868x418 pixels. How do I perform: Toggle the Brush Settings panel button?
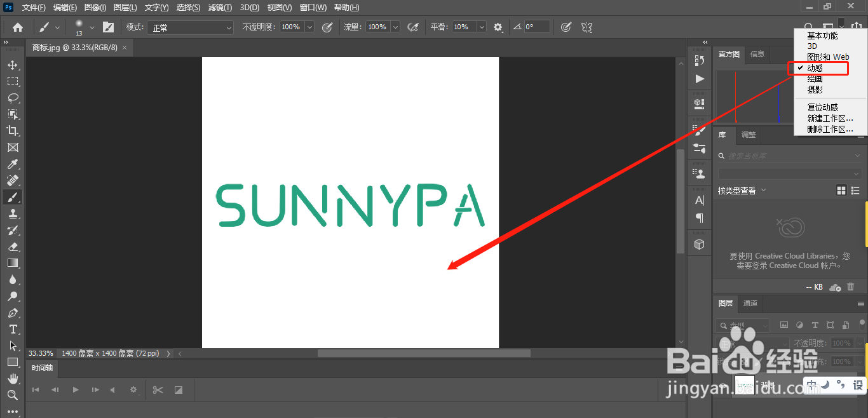point(109,27)
